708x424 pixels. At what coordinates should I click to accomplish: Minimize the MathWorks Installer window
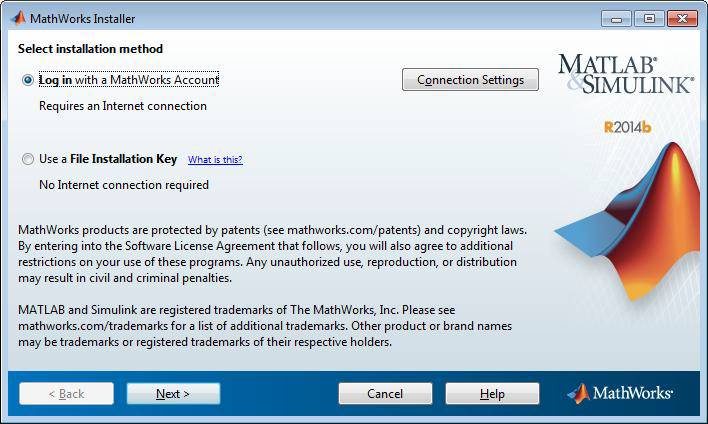point(617,18)
